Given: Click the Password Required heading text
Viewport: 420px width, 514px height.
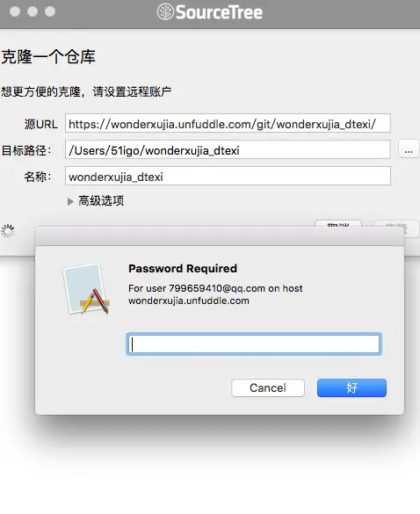Looking at the screenshot, I should 183,269.
